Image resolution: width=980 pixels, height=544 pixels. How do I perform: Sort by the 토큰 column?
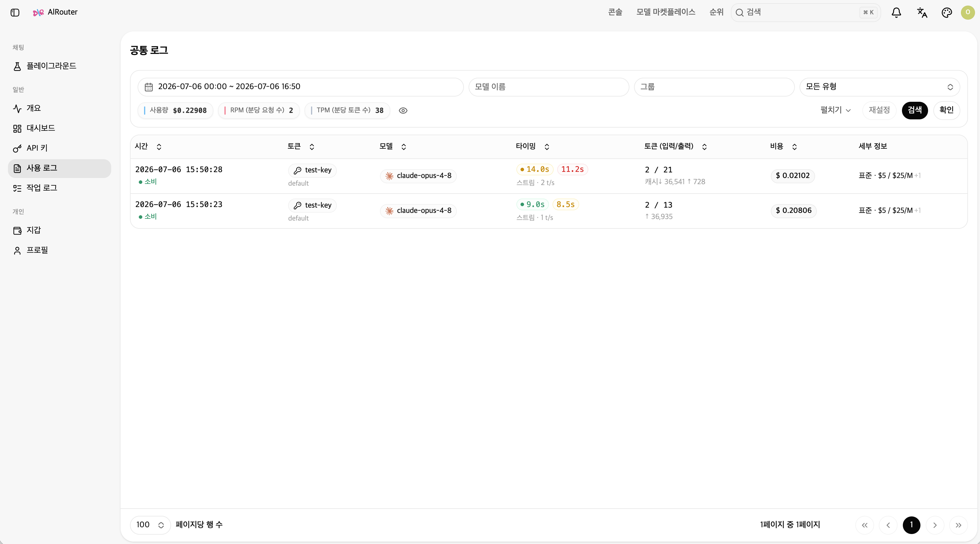301,147
